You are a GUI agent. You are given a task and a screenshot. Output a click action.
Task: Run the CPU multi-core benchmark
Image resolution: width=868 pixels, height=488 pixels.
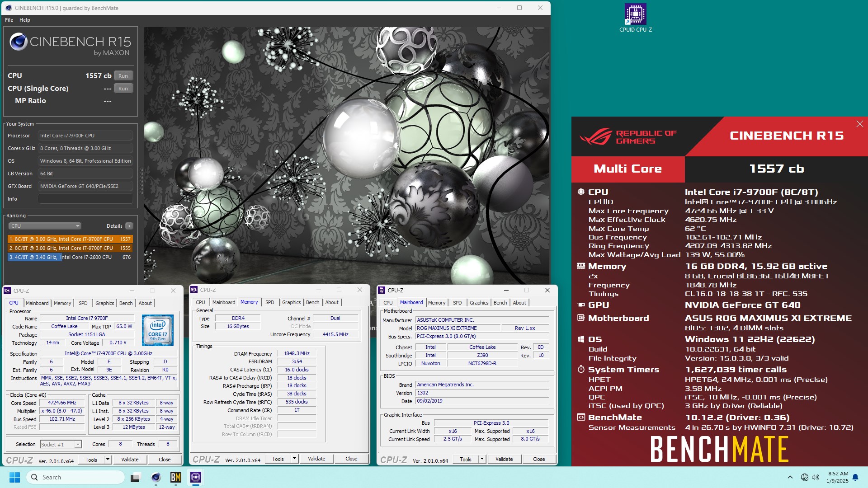(123, 76)
